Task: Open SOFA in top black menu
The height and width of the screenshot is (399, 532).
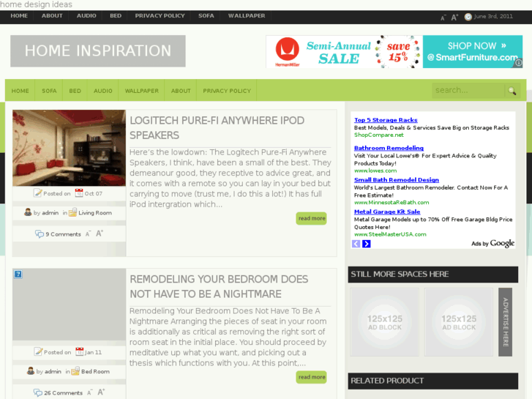Action: point(206,15)
